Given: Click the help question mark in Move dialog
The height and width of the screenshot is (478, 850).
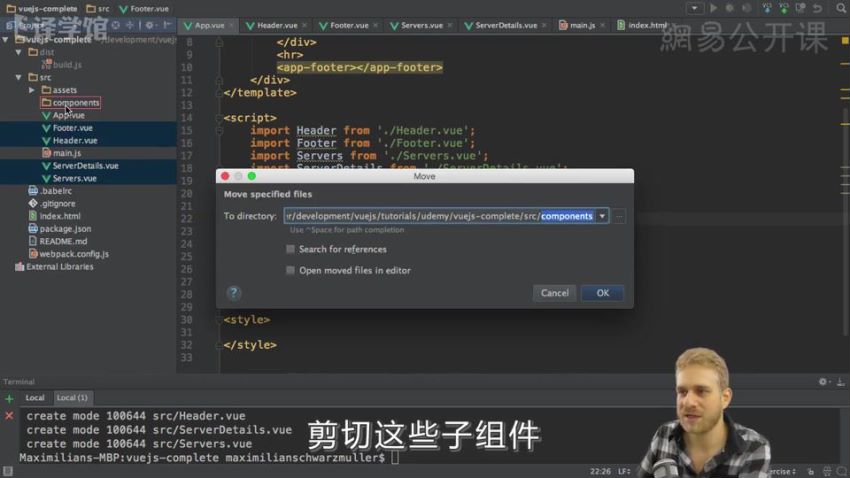Looking at the screenshot, I should 234,293.
